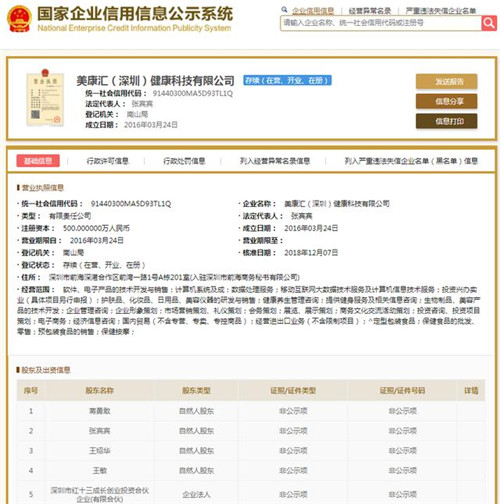Click the 企业名称 value in license info
This screenshot has height=504, width=500.
337,204
